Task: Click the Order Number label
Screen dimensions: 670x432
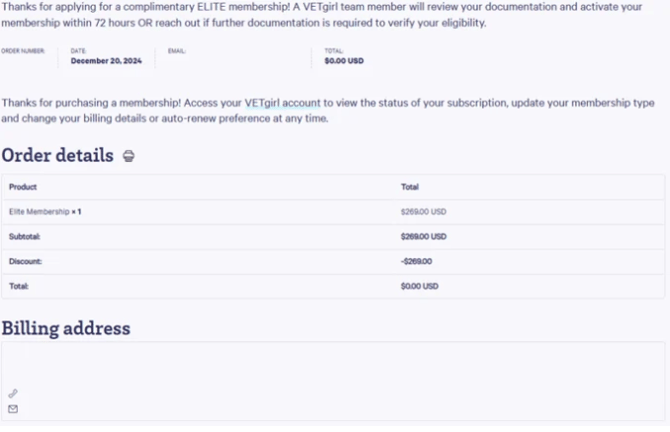Action: click(23, 51)
